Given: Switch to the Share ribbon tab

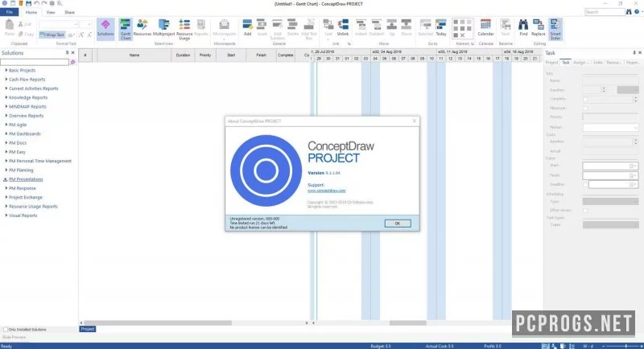Looking at the screenshot, I should pyautogui.click(x=69, y=12).
